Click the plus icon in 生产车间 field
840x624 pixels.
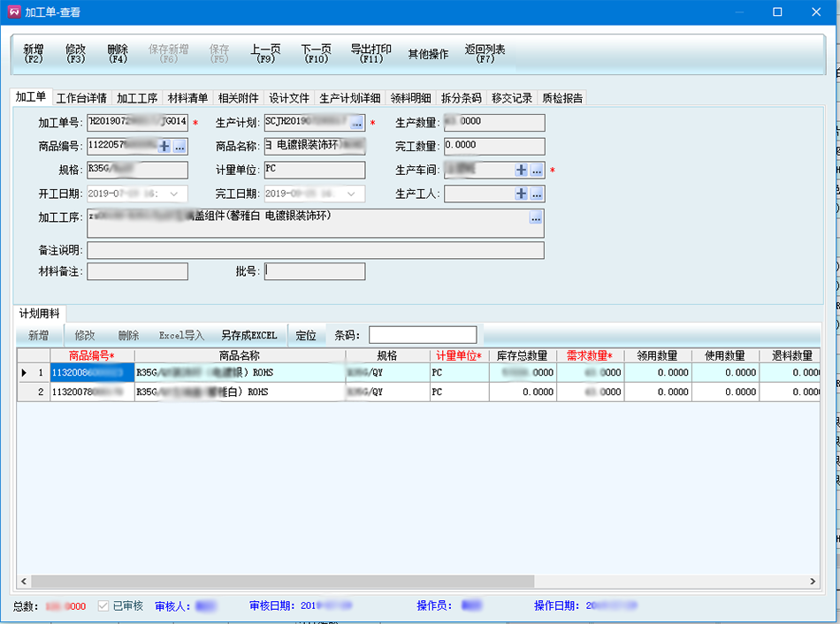pos(521,171)
